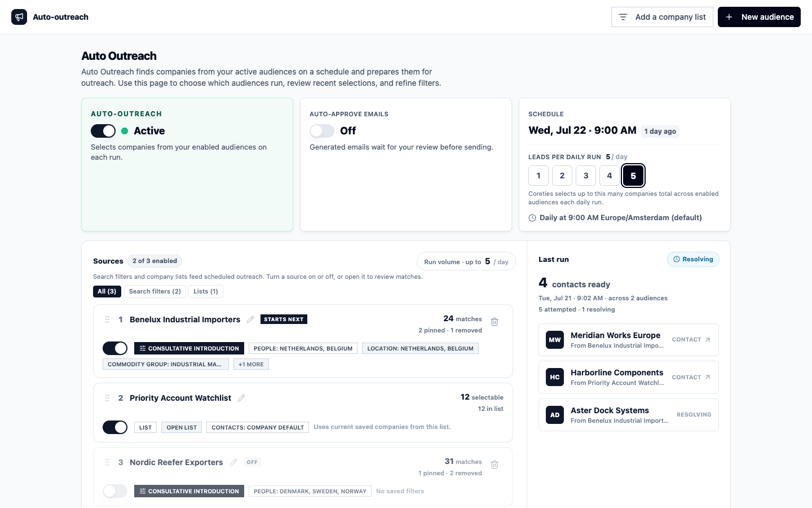This screenshot has height=508, width=812.
Task: Disable the Benelux Industrial Importers source toggle
Action: click(115, 348)
